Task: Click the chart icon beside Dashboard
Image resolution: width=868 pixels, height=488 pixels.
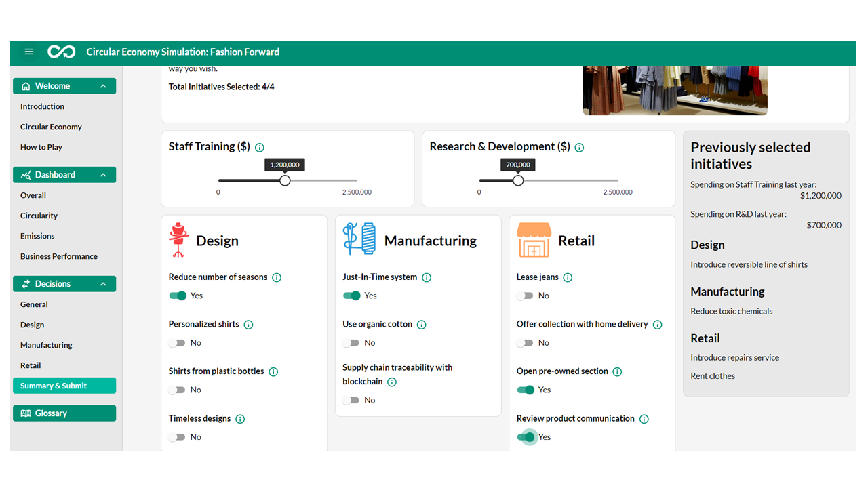Action: pos(26,175)
